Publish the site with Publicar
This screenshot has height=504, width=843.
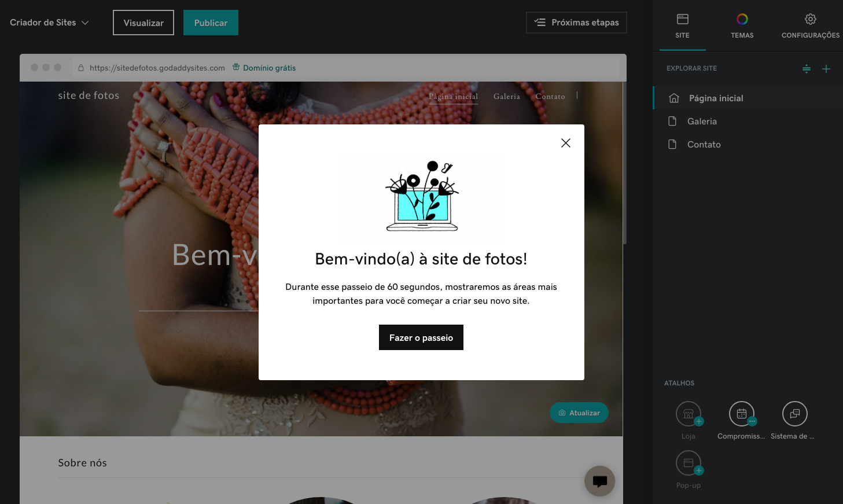click(211, 22)
